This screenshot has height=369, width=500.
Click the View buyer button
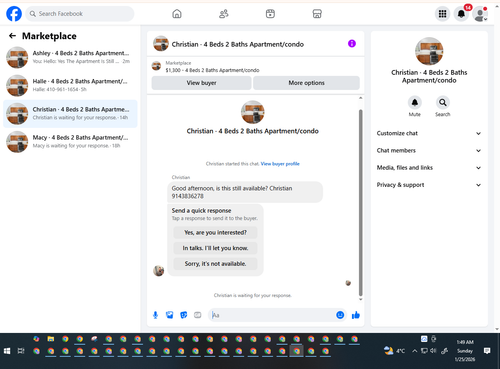201,83
